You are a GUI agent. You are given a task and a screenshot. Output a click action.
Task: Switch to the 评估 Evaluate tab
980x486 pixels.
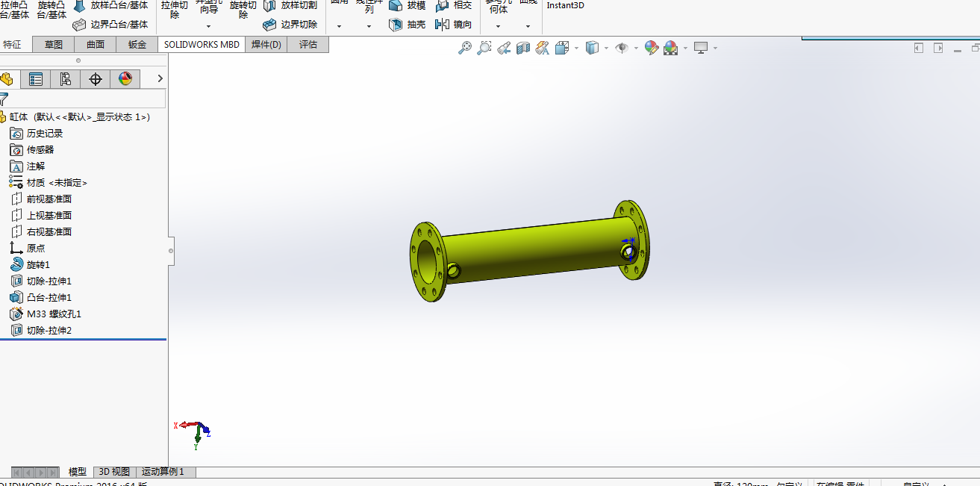pos(308,44)
